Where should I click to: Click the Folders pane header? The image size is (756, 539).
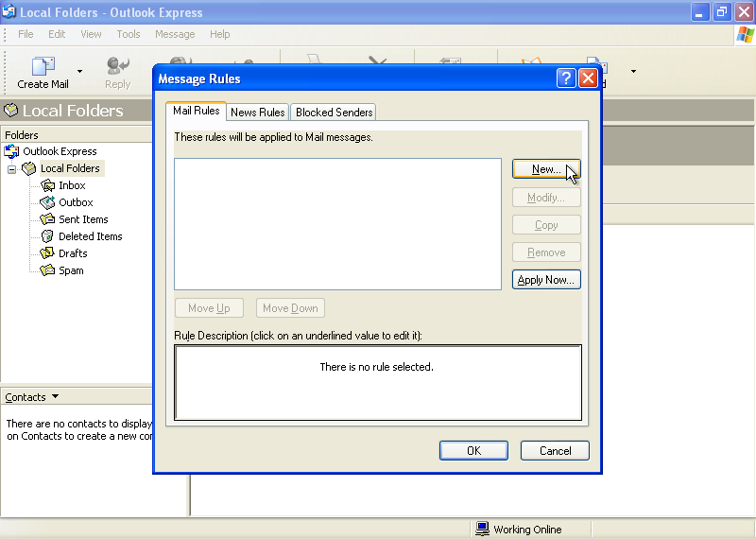77,135
